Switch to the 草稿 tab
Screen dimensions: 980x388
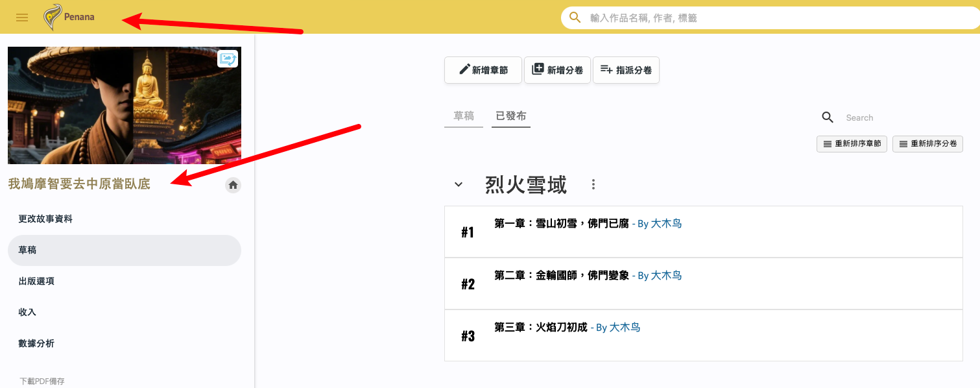point(464,116)
